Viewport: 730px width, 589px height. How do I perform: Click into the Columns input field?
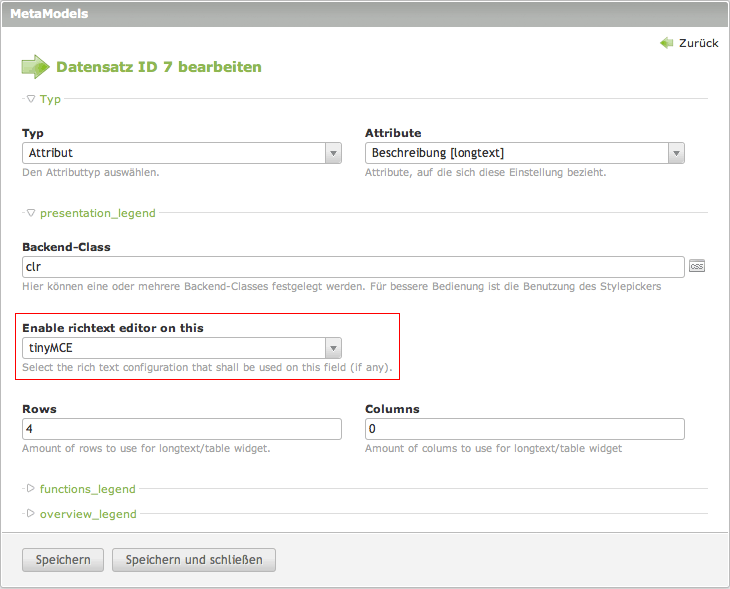click(525, 429)
